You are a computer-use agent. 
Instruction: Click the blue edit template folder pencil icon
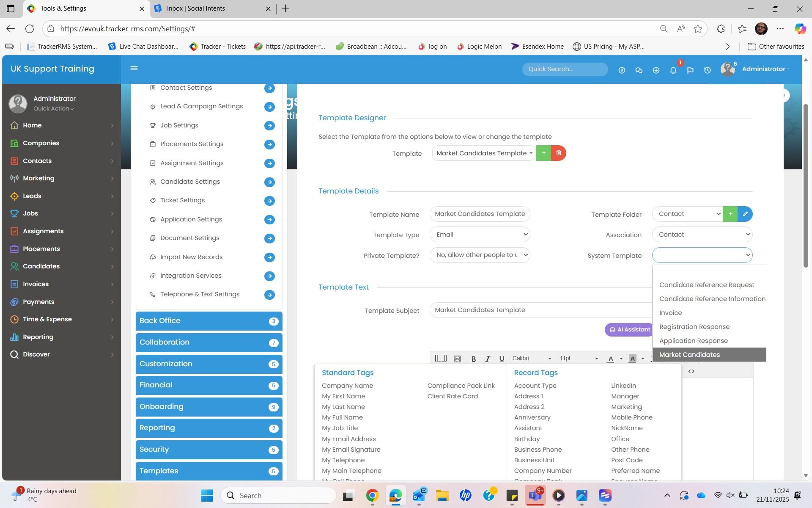[x=745, y=214]
